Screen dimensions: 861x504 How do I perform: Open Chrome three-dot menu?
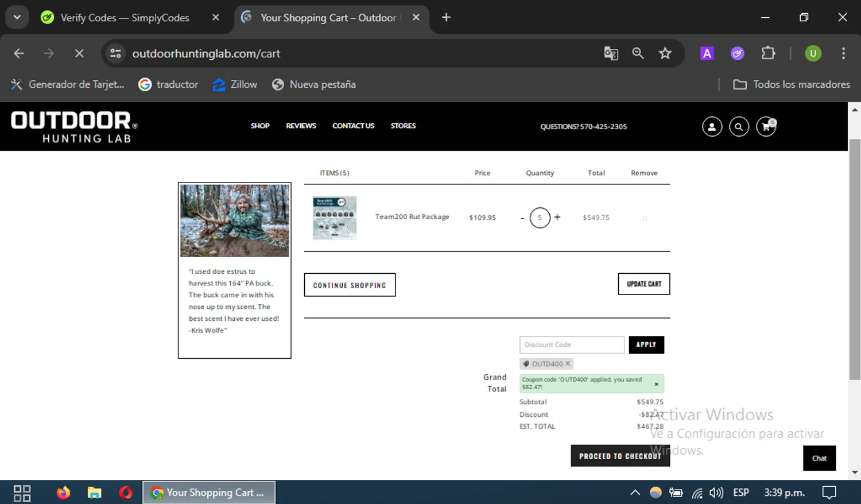(843, 53)
